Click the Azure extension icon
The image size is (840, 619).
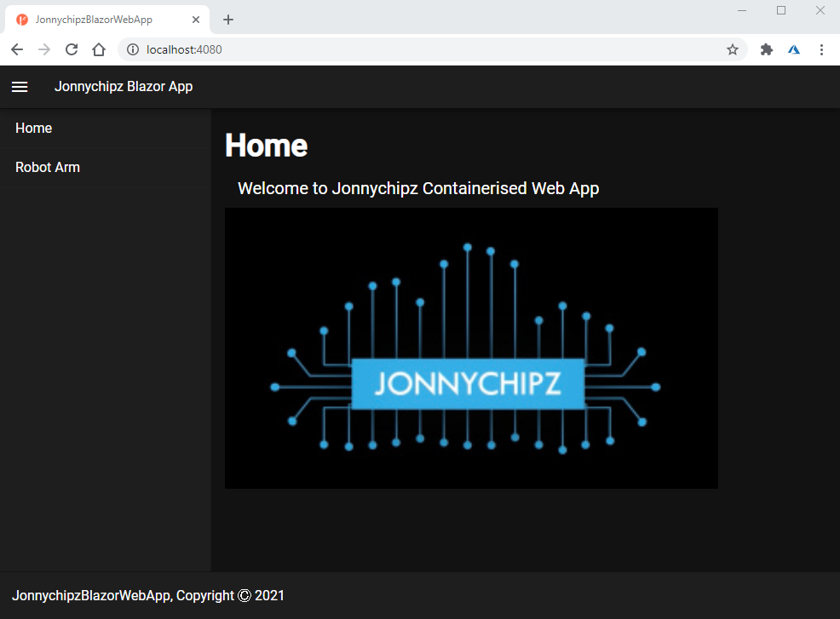tap(794, 49)
